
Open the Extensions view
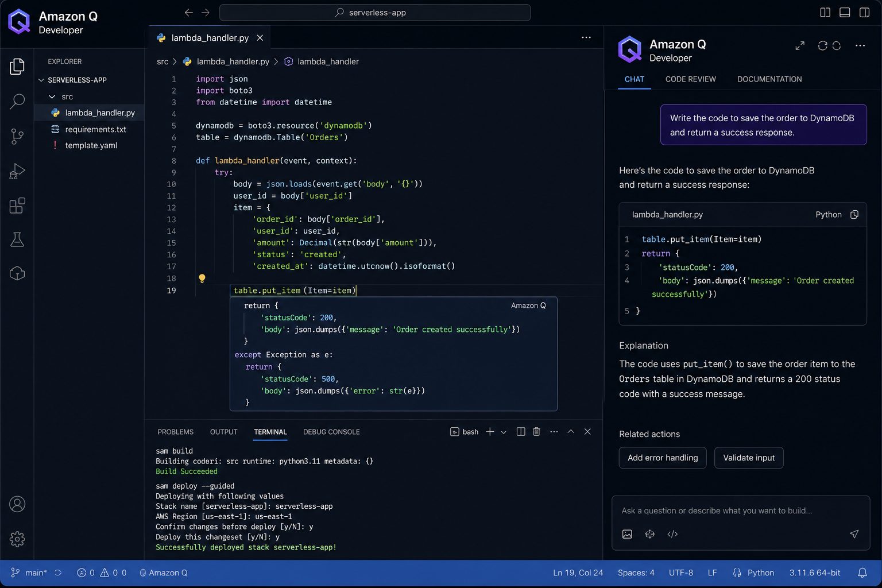[x=17, y=206]
